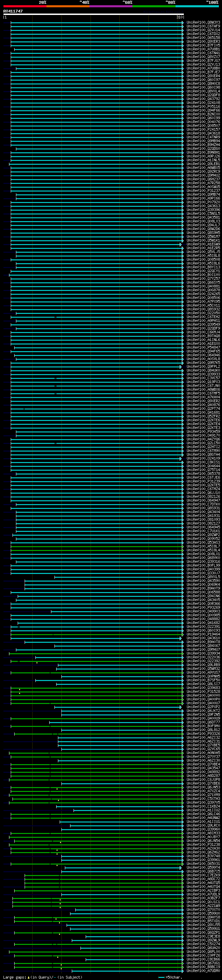Select the UniRef100_Q2KTE6 label

203,420
